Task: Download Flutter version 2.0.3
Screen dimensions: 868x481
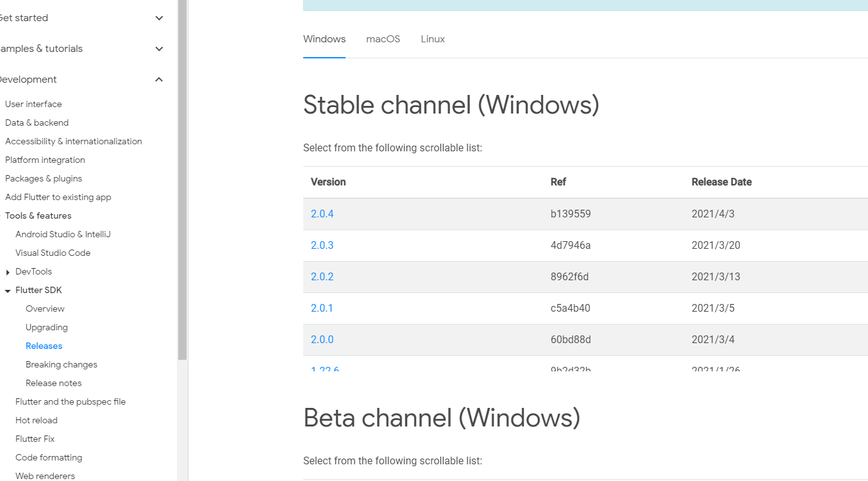Action: (322, 245)
